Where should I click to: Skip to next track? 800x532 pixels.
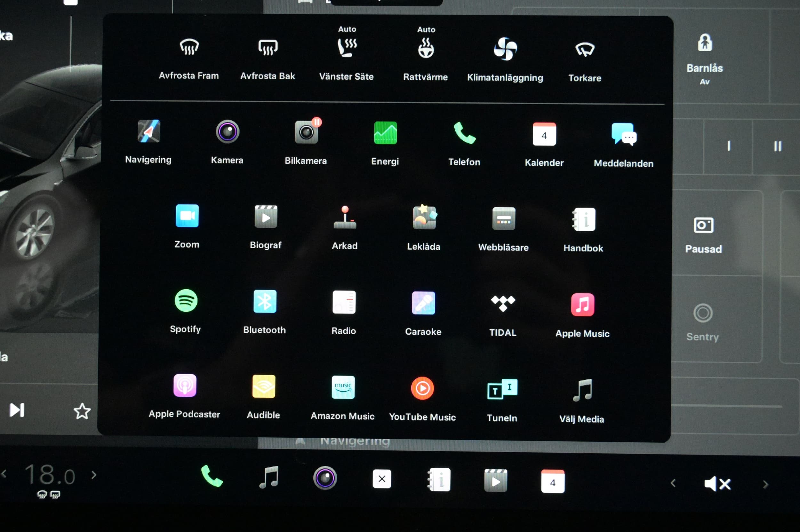17,410
